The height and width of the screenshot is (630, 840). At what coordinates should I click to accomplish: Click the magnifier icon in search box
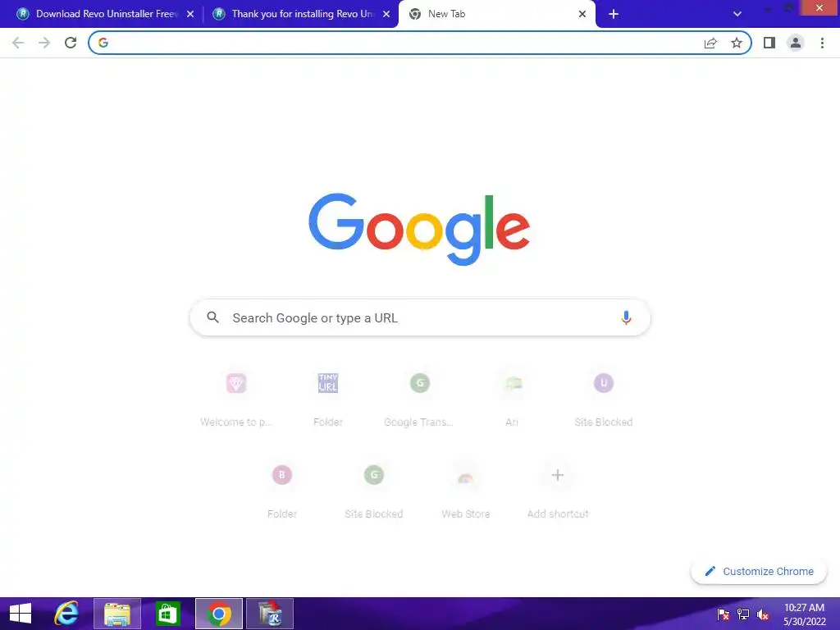[x=212, y=317]
